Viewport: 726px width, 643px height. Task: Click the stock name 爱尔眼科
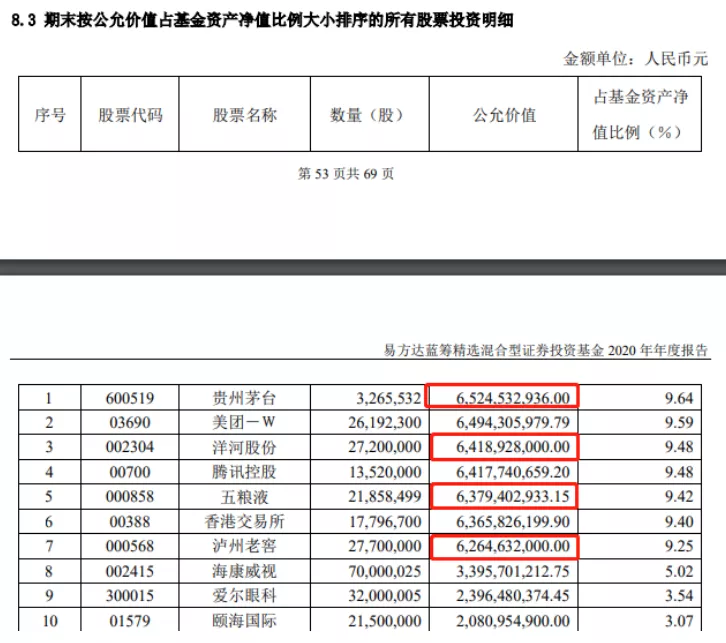tap(244, 596)
